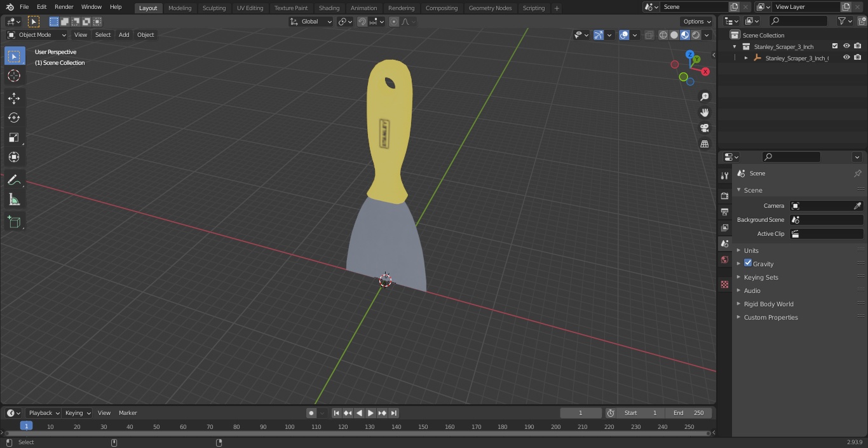Image resolution: width=868 pixels, height=448 pixels.
Task: Open the Render menu
Action: [64, 7]
